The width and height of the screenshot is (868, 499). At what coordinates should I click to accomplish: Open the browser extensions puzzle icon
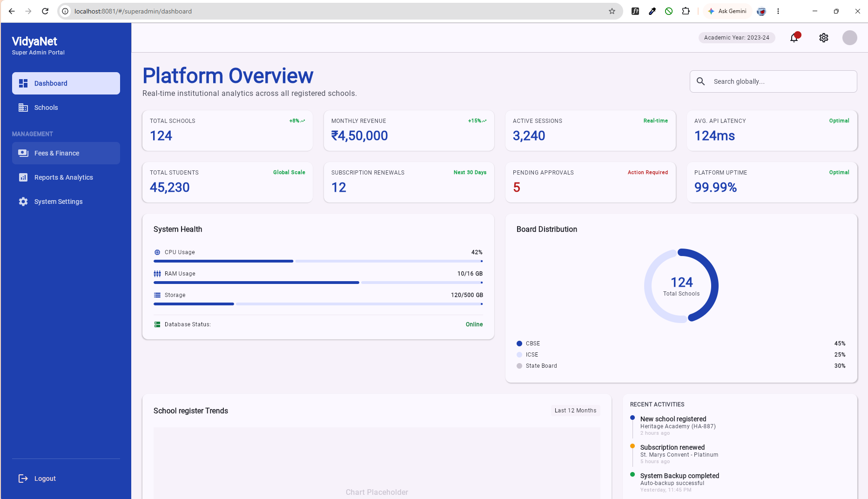(x=686, y=11)
